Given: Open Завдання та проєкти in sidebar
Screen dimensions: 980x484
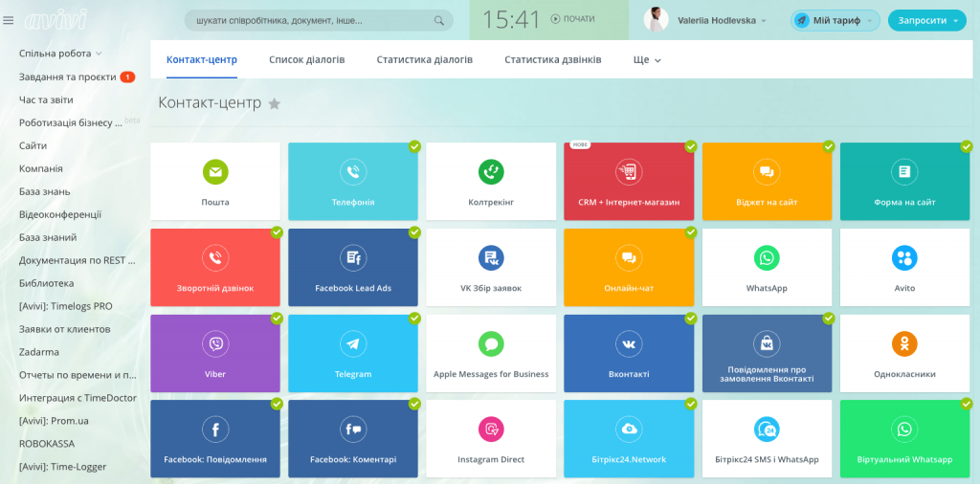Looking at the screenshot, I should [68, 77].
